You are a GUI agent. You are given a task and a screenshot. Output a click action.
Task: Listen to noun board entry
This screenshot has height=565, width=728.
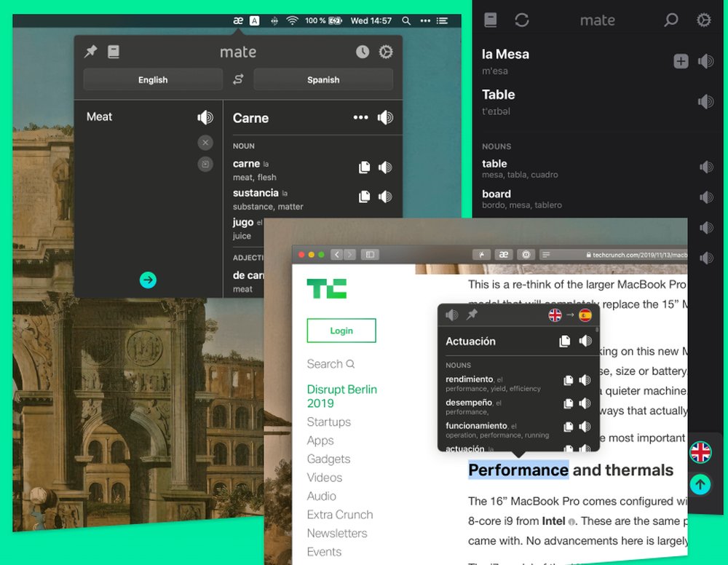(x=707, y=197)
